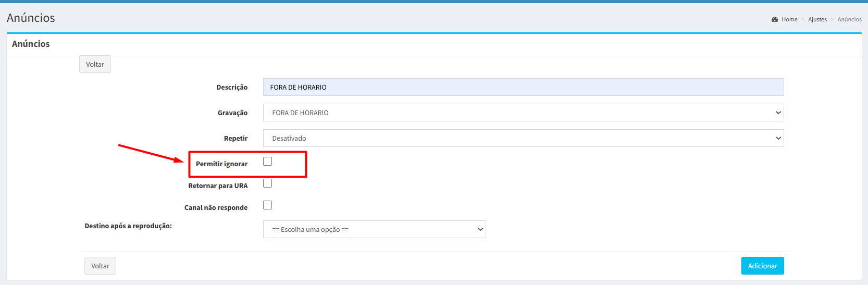868x285 pixels.
Task: Click the Adicionar button
Action: pyautogui.click(x=762, y=266)
